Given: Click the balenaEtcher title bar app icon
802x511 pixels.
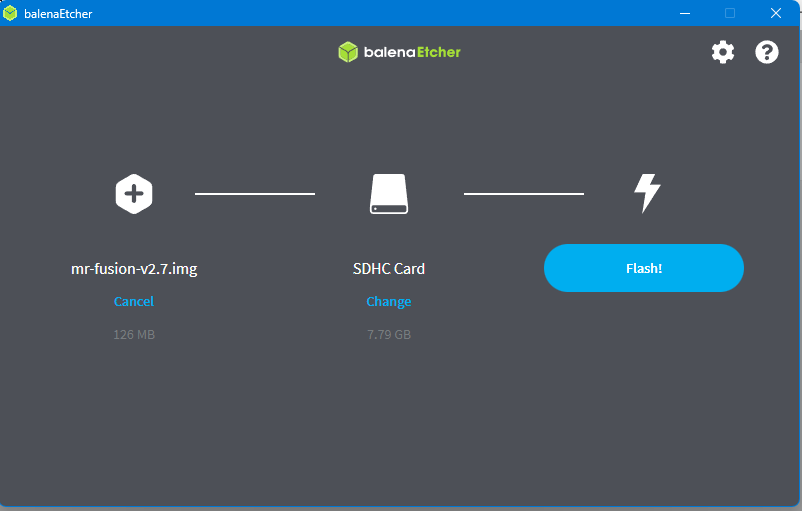Looking at the screenshot, I should 10,13.
